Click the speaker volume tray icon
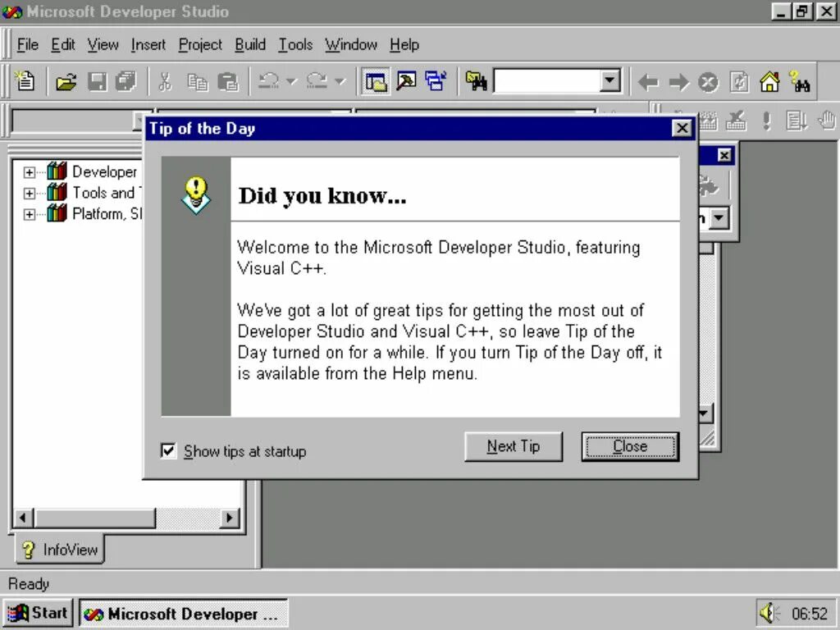This screenshot has height=630, width=840. pyautogui.click(x=769, y=613)
